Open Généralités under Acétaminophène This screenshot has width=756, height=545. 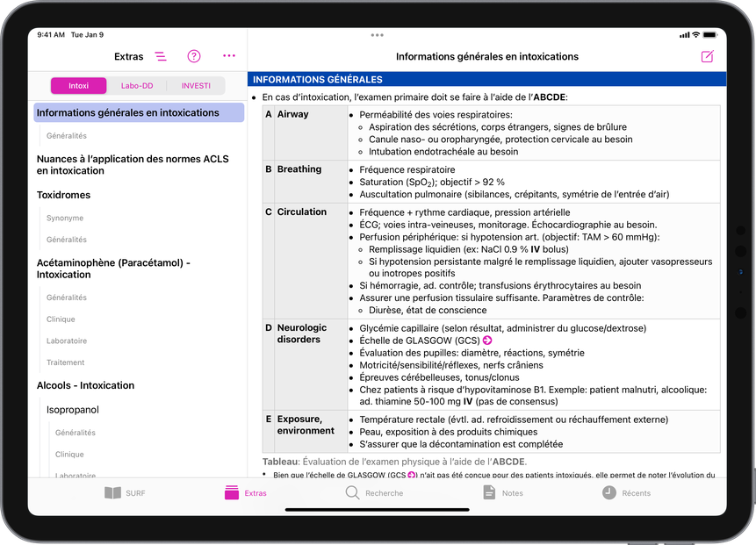click(67, 298)
